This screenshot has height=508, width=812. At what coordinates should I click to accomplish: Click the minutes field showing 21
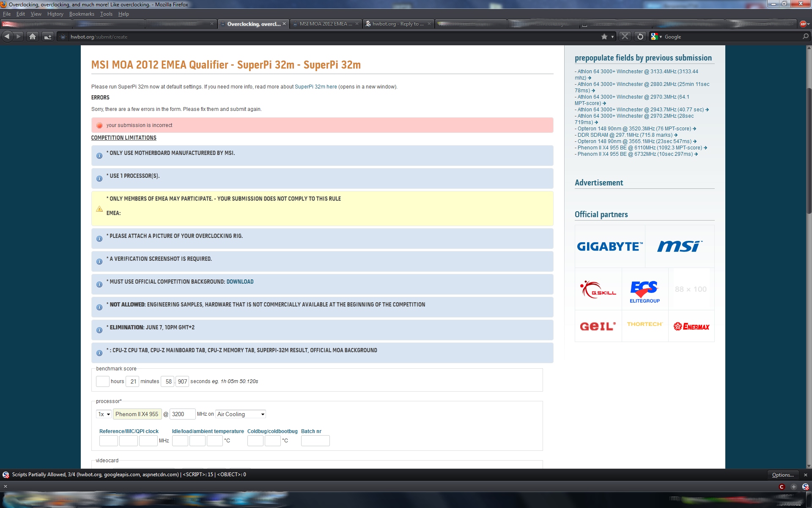pos(132,381)
